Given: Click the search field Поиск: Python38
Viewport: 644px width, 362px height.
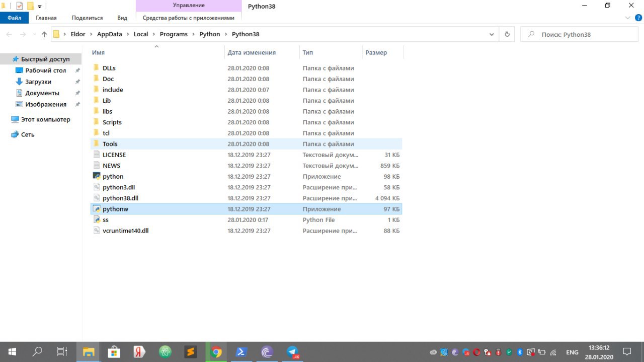Looking at the screenshot, I should click(x=579, y=34).
